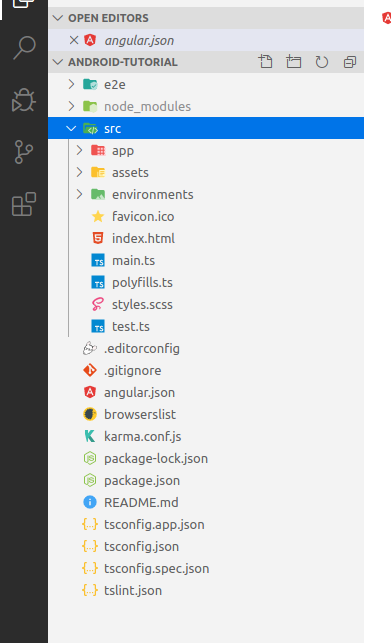This screenshot has width=391, height=643.
Task: Open main.ts file
Action: [133, 261]
